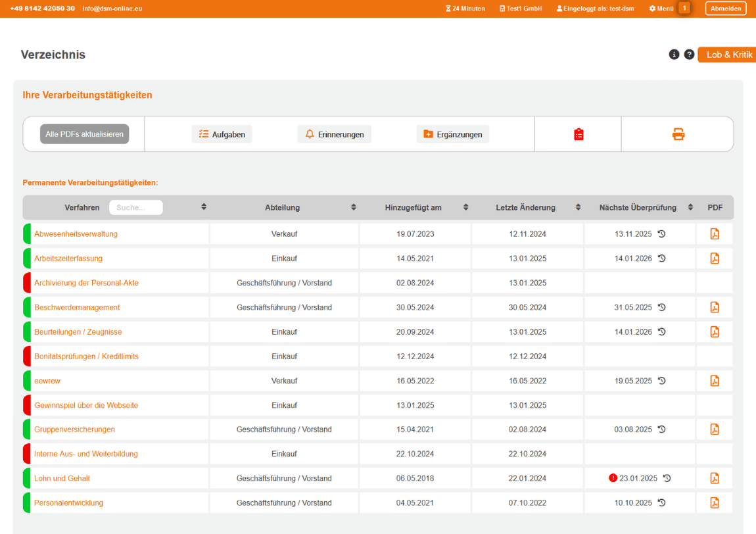Screen dimensions: 756x534
Task: Open Ergänzungen
Action: (x=453, y=134)
